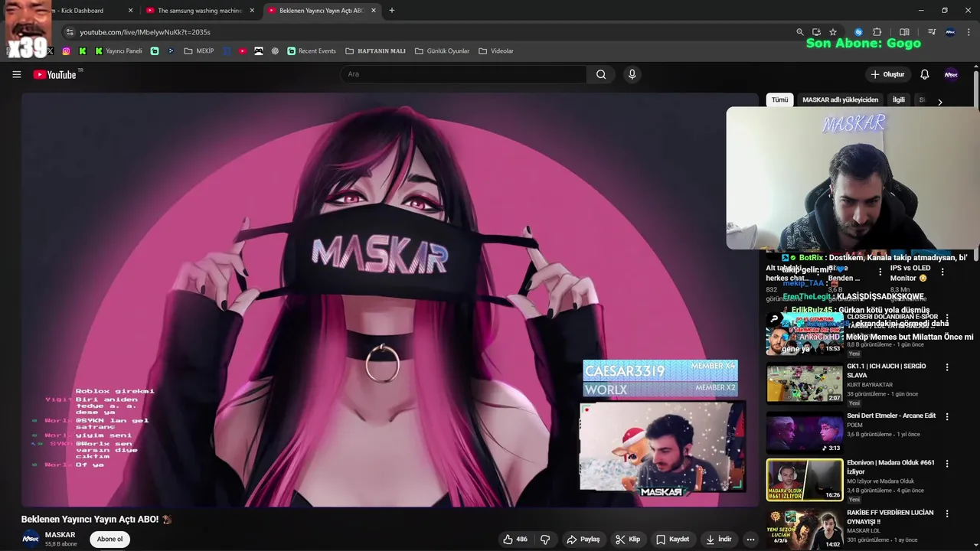Viewport: 980px width, 551px height.
Task: Open the YouTube hamburger guide menu
Action: [16, 74]
